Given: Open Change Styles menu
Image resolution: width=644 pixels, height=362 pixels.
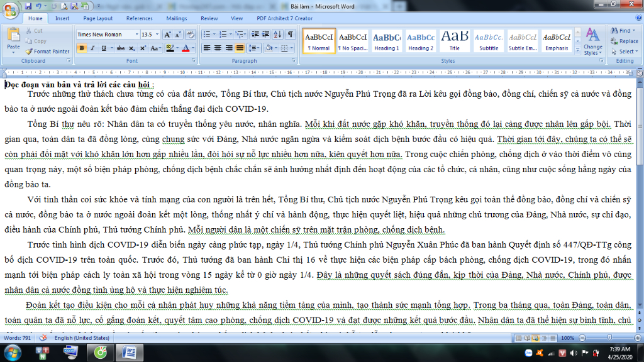Looking at the screenshot, I should (592, 41).
